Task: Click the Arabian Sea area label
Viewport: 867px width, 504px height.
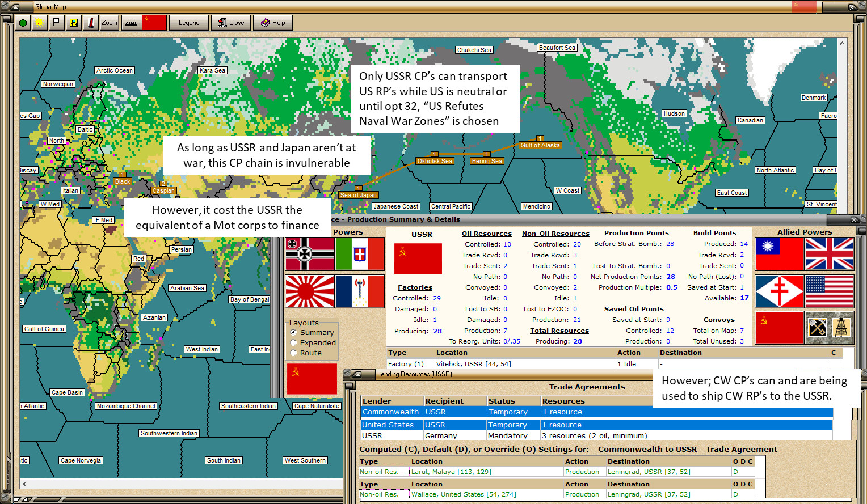Action: (187, 288)
